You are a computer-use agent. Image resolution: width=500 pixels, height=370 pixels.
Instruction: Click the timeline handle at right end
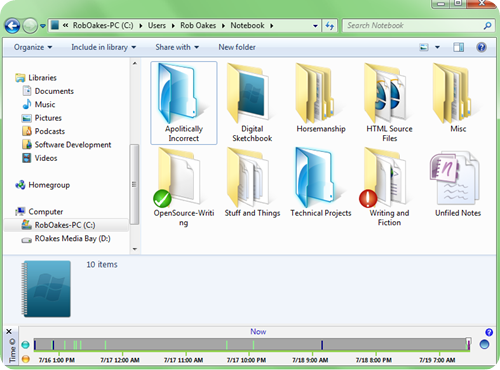coord(468,344)
